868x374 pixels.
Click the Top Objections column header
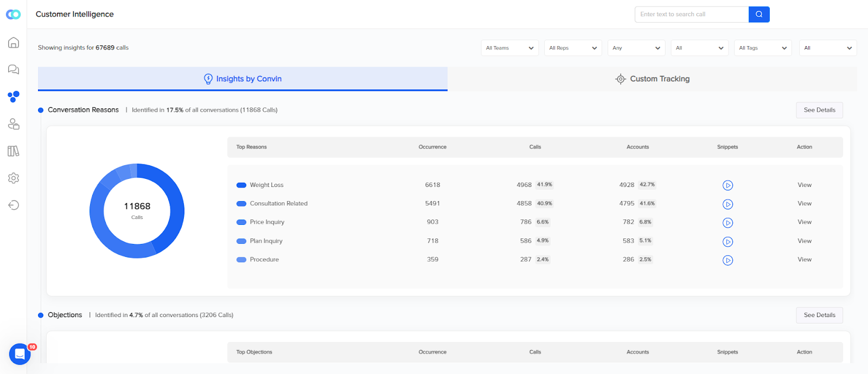(254, 352)
